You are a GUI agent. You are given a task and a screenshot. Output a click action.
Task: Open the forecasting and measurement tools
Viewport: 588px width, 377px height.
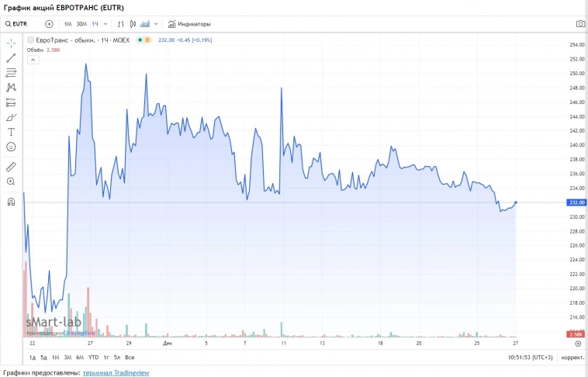click(12, 102)
